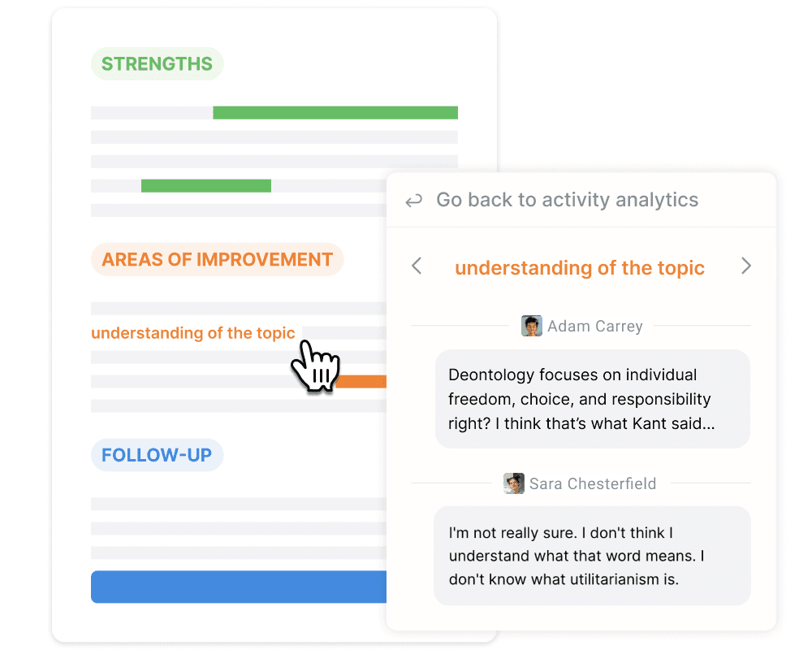Click the STRENGTHS section badge
The width and height of the screenshot is (812, 650).
pos(157,63)
